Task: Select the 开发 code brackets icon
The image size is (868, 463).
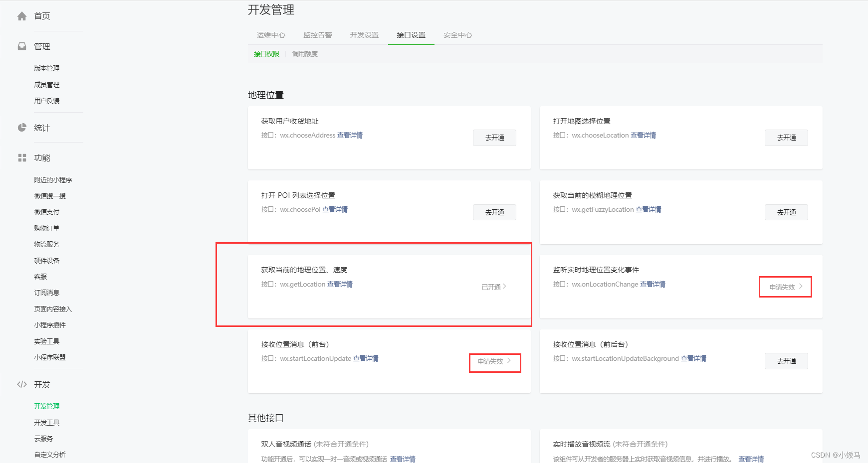Action: pos(21,384)
